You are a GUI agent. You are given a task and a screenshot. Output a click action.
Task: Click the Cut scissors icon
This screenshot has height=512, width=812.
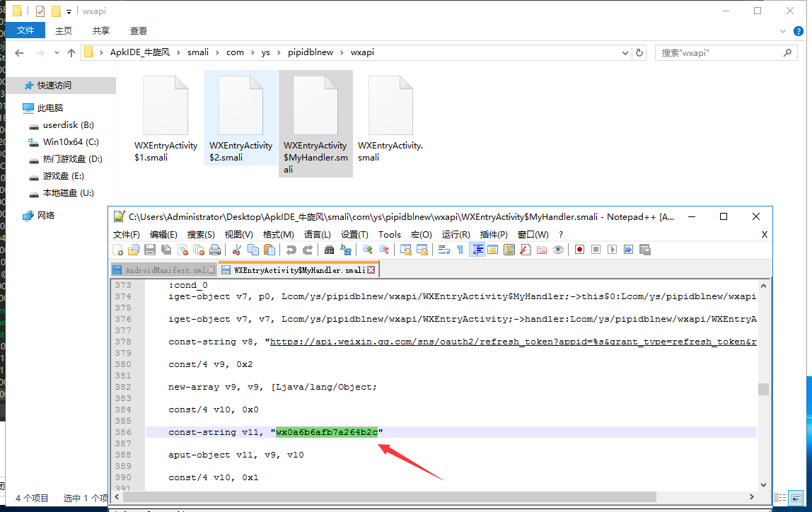click(237, 250)
